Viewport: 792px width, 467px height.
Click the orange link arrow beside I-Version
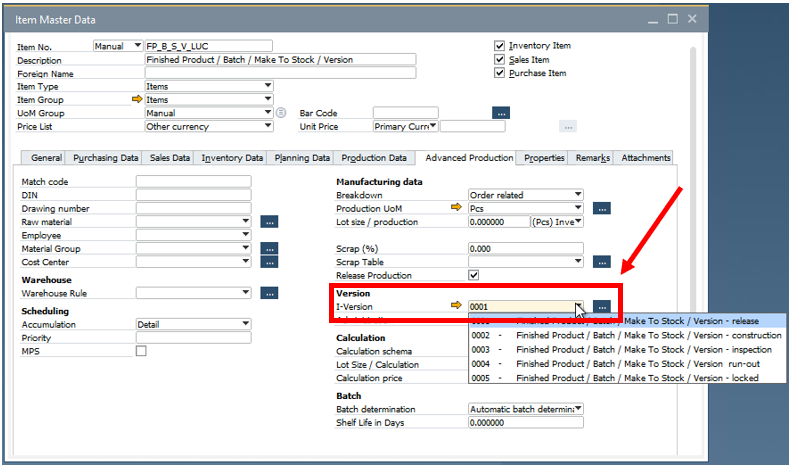[x=456, y=305]
